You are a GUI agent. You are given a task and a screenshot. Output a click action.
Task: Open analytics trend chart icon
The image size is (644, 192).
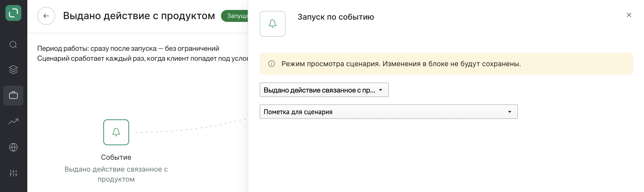pyautogui.click(x=13, y=121)
